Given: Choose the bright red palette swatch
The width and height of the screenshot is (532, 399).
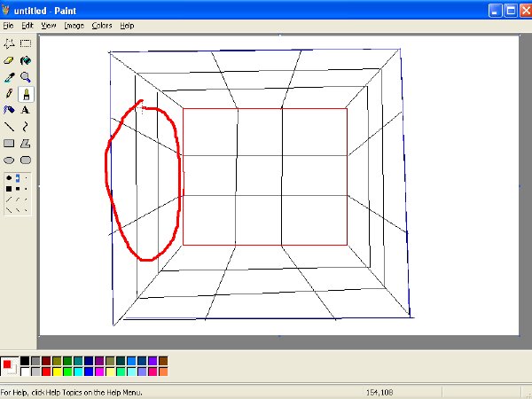Looking at the screenshot, I should 46,372.
